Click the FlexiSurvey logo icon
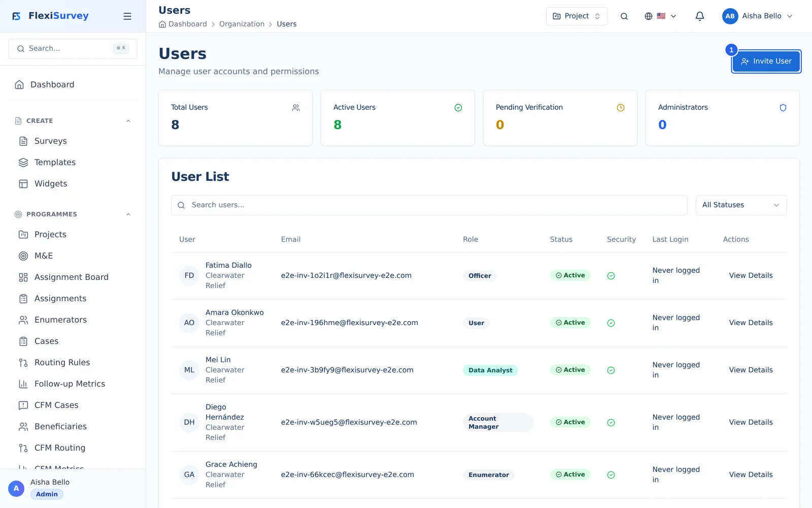 click(17, 16)
